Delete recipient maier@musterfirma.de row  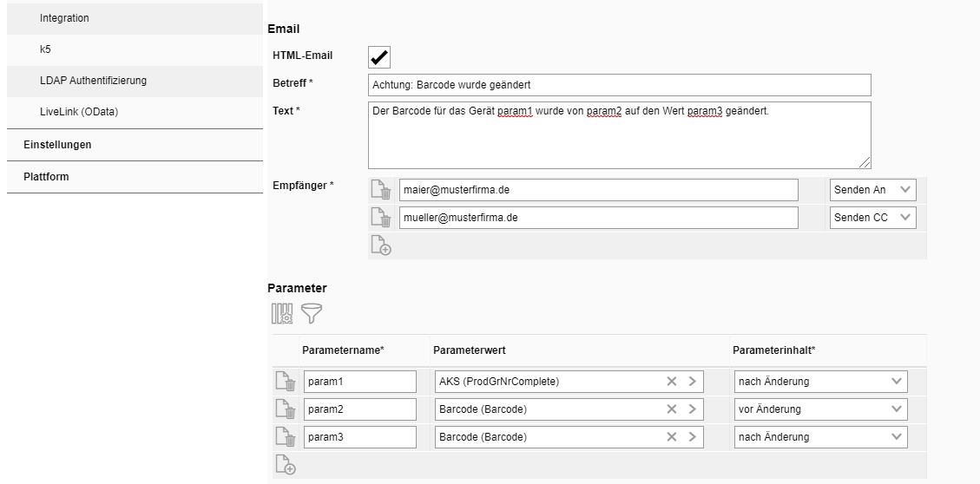tap(380, 190)
